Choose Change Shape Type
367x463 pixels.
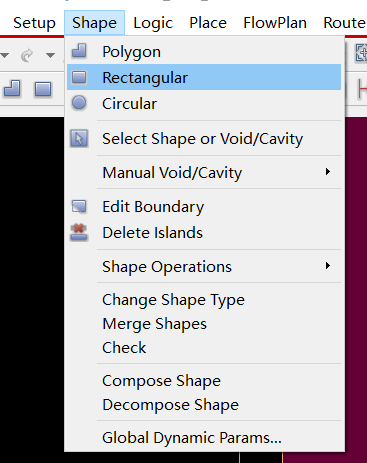point(173,300)
